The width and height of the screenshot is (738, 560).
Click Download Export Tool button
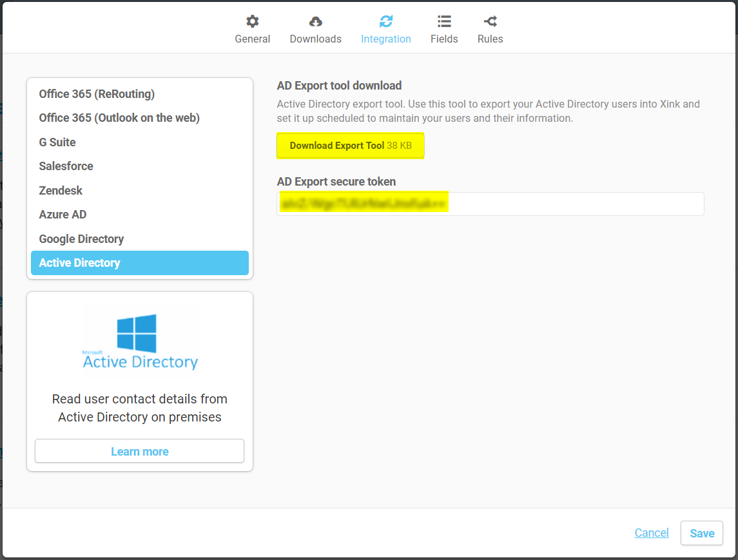coord(350,146)
